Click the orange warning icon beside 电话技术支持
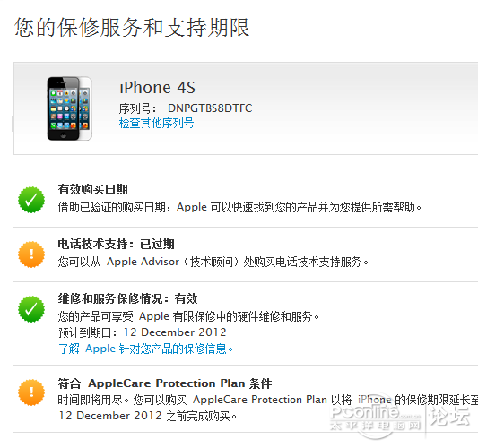Viewport: 478px width, 448px height. pos(31,254)
